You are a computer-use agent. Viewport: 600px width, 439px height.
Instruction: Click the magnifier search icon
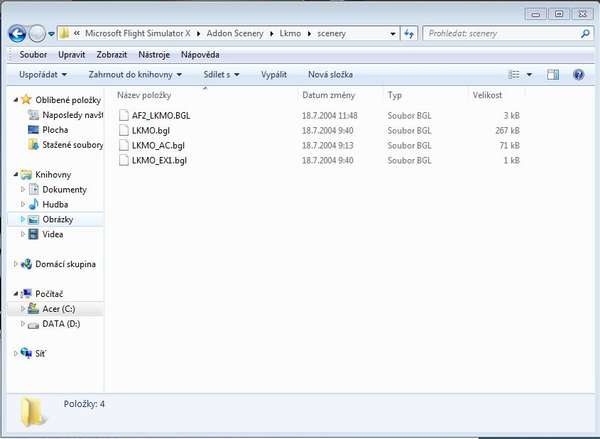pyautogui.click(x=585, y=34)
